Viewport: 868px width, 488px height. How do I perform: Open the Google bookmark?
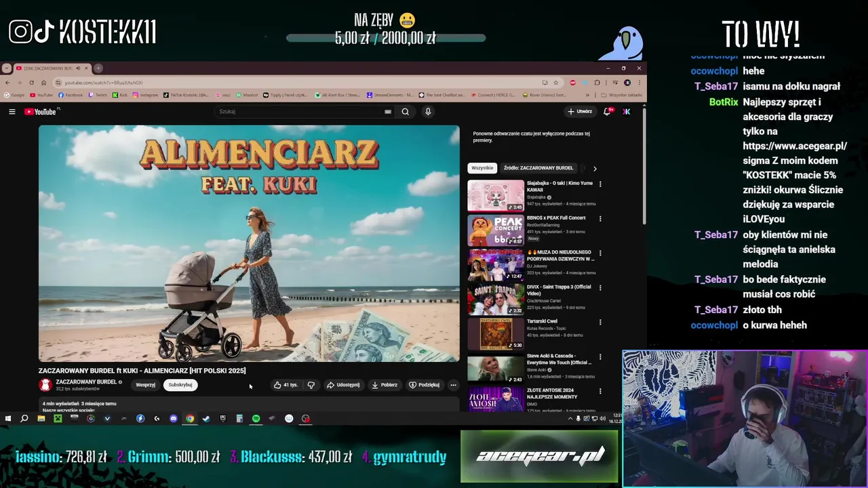14,95
